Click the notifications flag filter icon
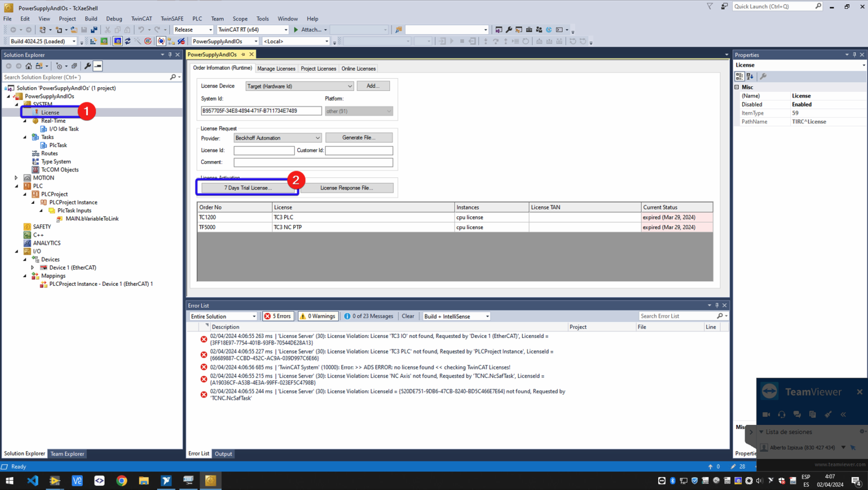Screen dimensions: 868x490 tap(710, 6)
